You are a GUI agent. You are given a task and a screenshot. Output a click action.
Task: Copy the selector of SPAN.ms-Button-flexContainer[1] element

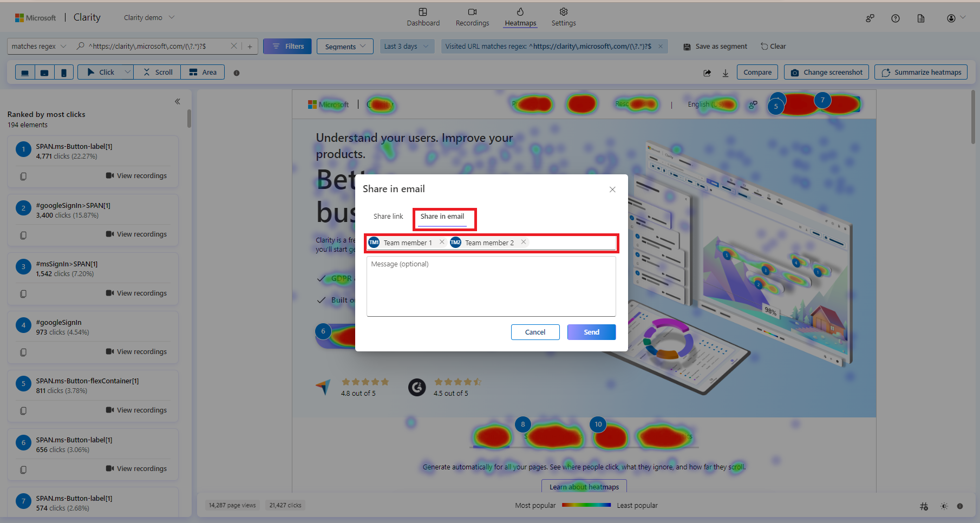click(x=23, y=411)
